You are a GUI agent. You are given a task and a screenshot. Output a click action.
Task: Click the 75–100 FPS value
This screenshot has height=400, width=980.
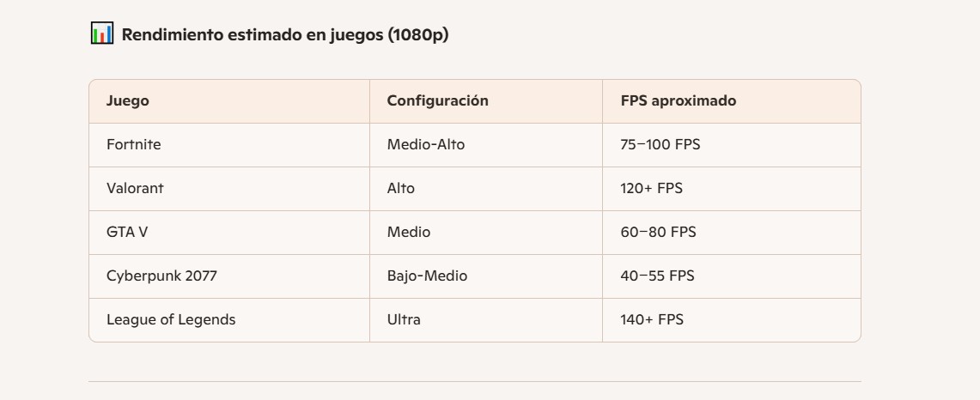(x=660, y=144)
